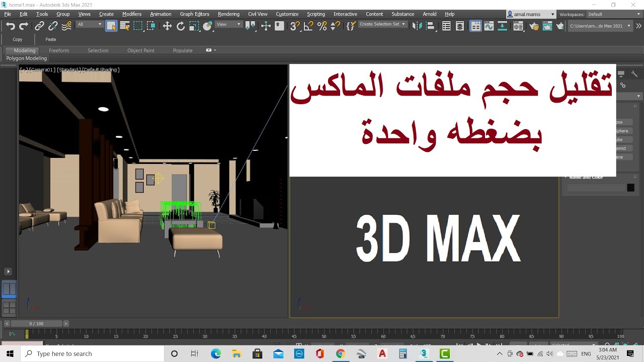Open the Curve Editor
644x362 pixels.
coord(489,26)
